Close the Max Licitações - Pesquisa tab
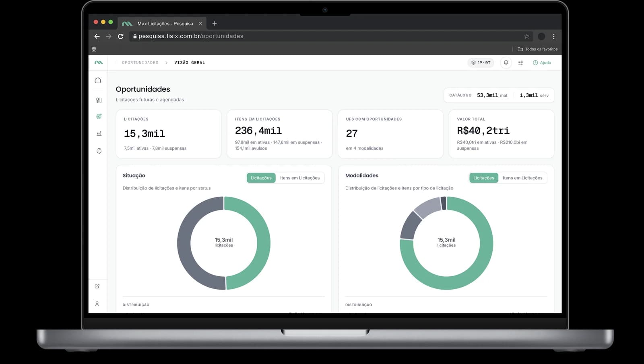This screenshot has width=644, height=364. coord(200,23)
